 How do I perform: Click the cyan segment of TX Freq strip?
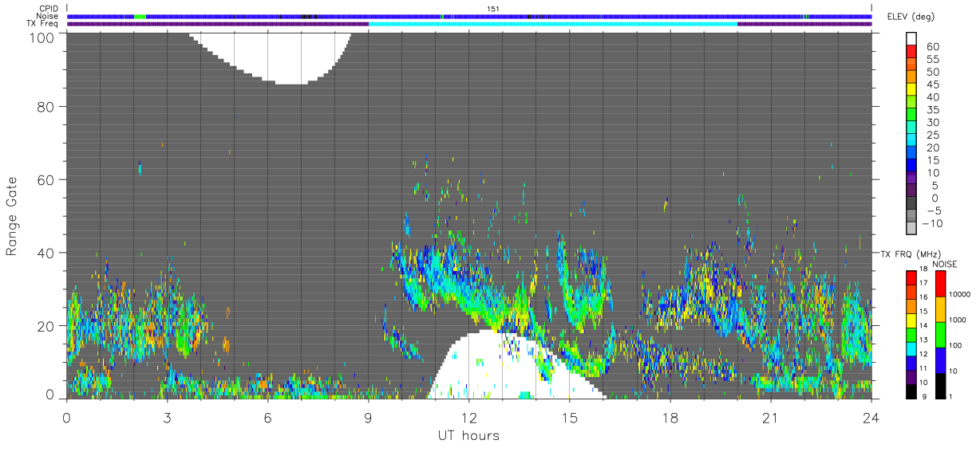[x=553, y=24]
